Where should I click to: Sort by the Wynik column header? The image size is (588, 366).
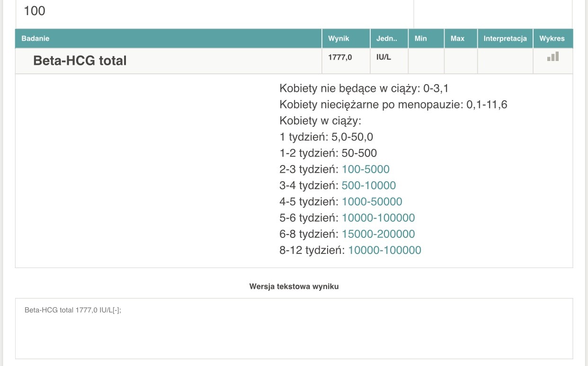click(338, 38)
